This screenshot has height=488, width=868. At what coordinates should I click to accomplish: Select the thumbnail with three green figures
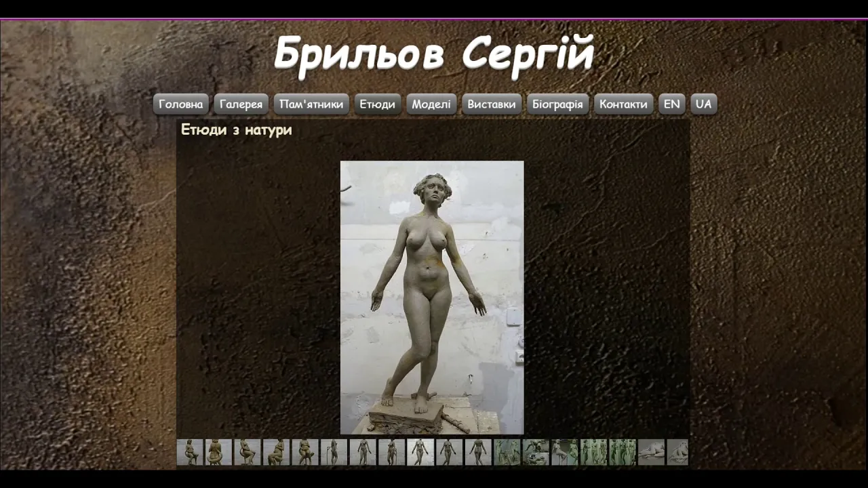[593, 452]
